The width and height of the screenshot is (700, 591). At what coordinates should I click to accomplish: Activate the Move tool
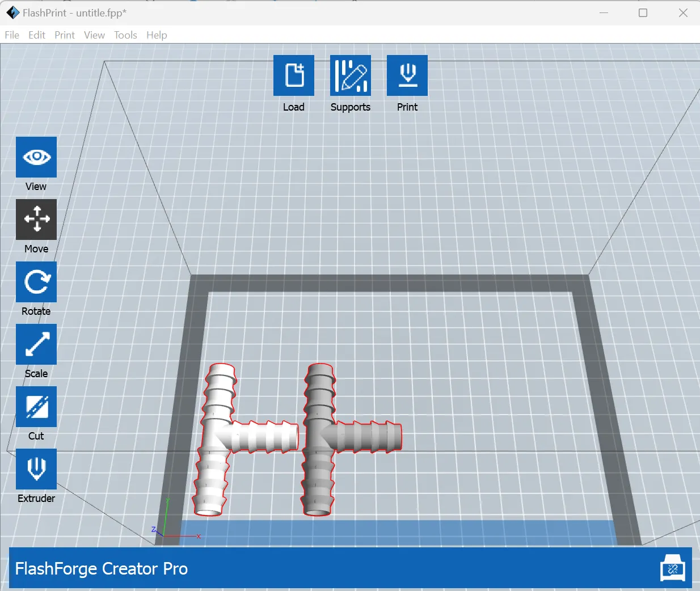tap(36, 219)
